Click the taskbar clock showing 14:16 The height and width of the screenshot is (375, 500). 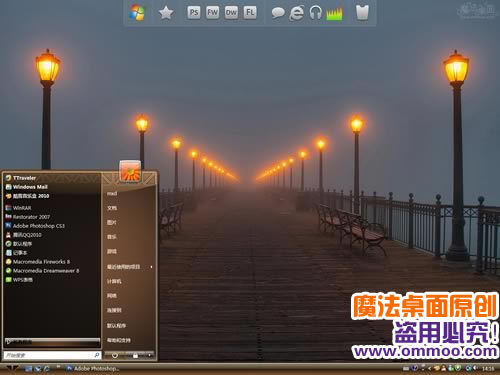point(488,369)
